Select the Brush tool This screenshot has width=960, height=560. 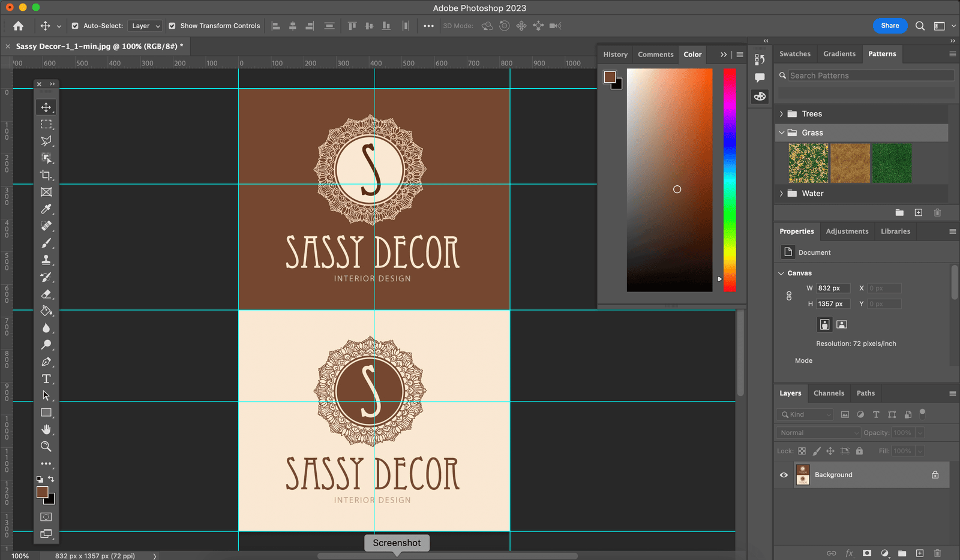46,243
